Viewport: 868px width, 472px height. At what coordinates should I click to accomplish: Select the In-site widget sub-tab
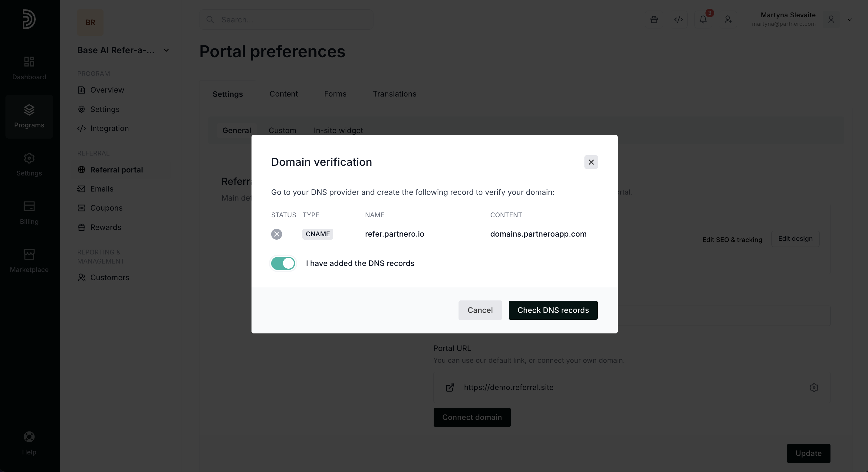click(338, 130)
